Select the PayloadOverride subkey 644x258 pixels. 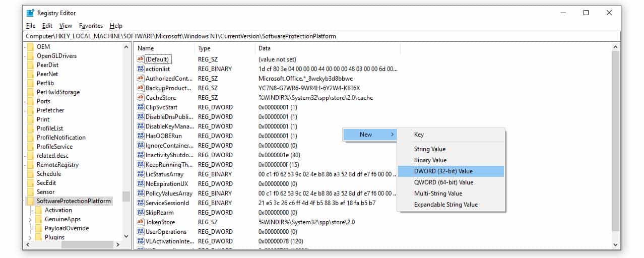click(67, 228)
